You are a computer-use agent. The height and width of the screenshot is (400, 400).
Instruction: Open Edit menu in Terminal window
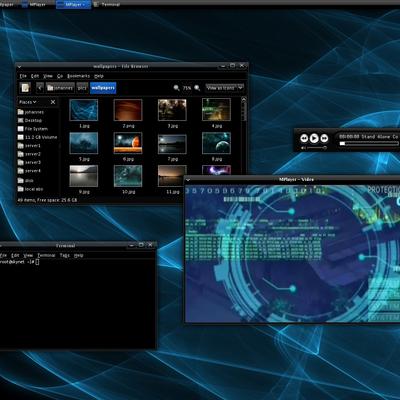click(15, 255)
